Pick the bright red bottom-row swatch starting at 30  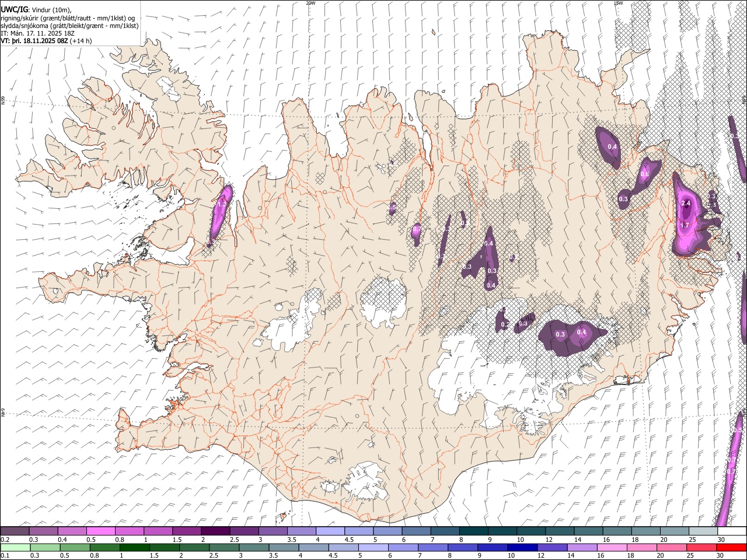point(731,547)
